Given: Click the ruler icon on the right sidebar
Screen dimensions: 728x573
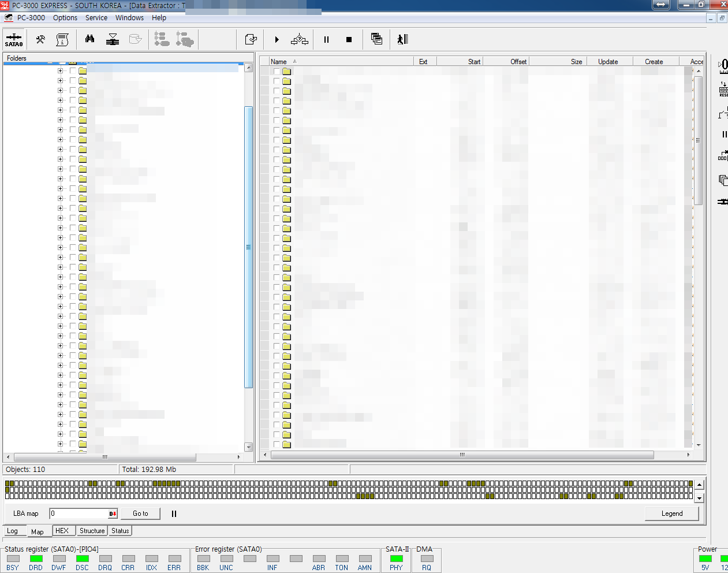Looking at the screenshot, I should point(723,66).
